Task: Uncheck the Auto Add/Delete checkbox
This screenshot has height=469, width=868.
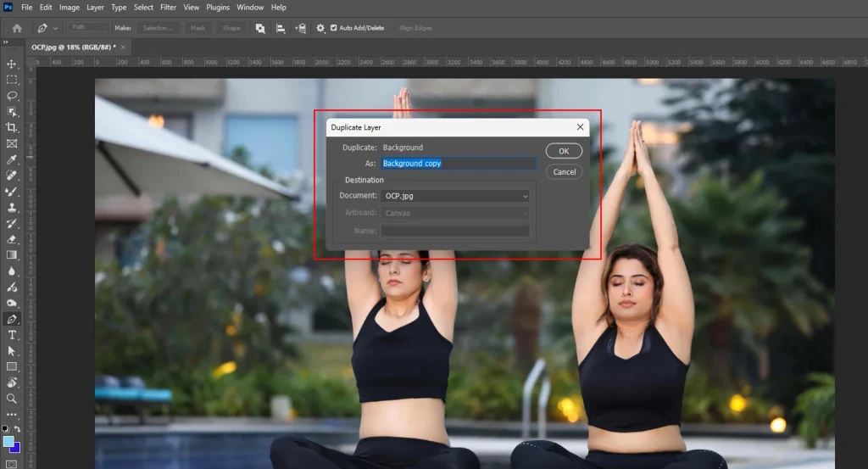Action: pyautogui.click(x=334, y=28)
